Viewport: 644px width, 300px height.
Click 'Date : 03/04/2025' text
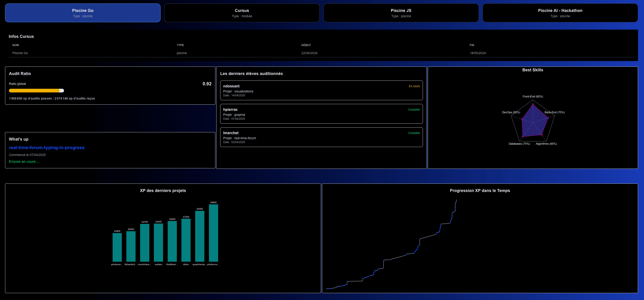tap(234, 142)
